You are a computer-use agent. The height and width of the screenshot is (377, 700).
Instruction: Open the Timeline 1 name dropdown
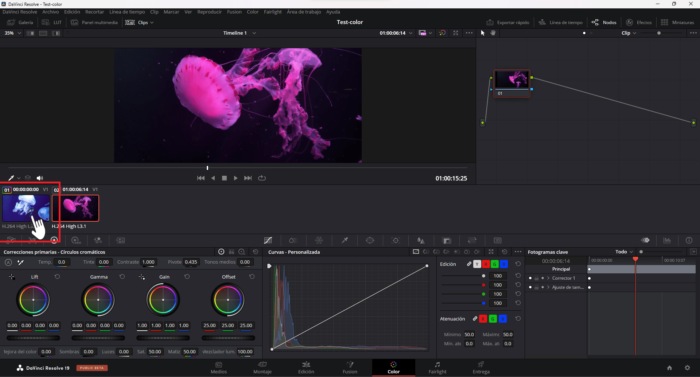pyautogui.click(x=240, y=33)
